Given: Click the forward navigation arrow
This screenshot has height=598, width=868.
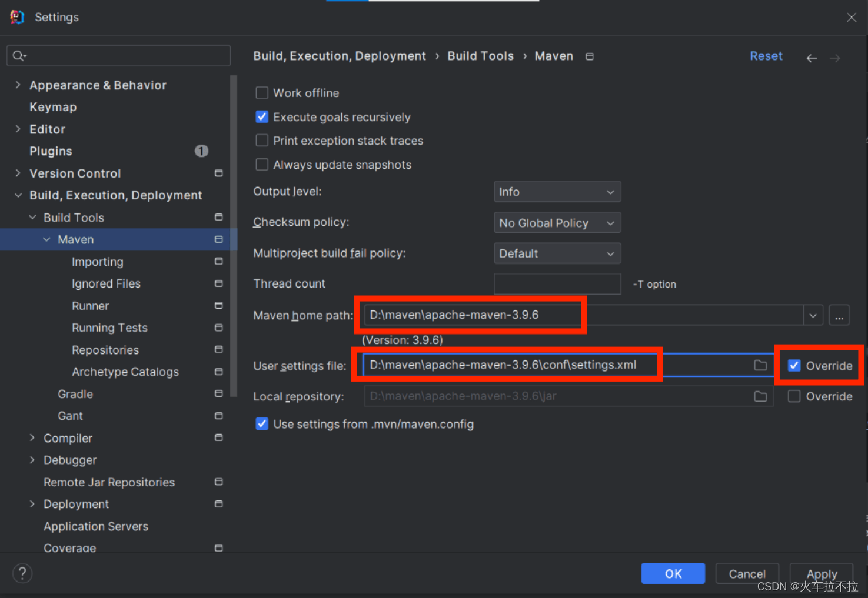Looking at the screenshot, I should click(x=835, y=58).
